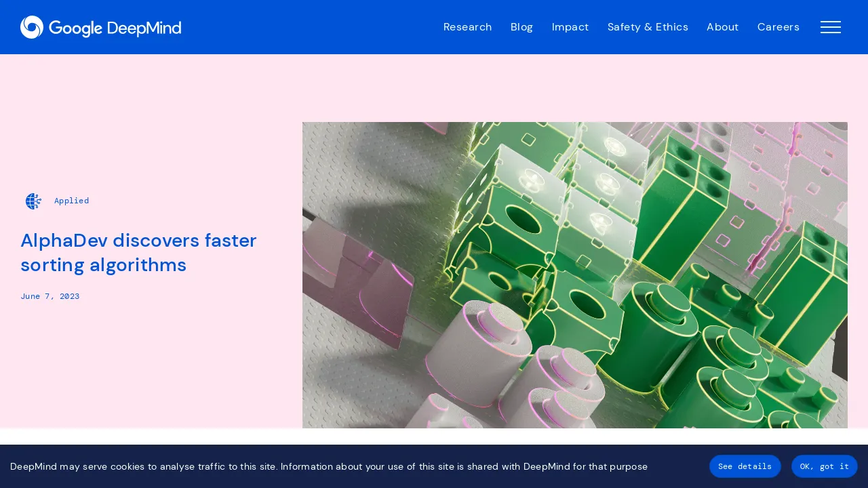Open AlphaDev discovers faster sorting algorithms article
Viewport: 868px width, 488px height.
[x=138, y=252]
